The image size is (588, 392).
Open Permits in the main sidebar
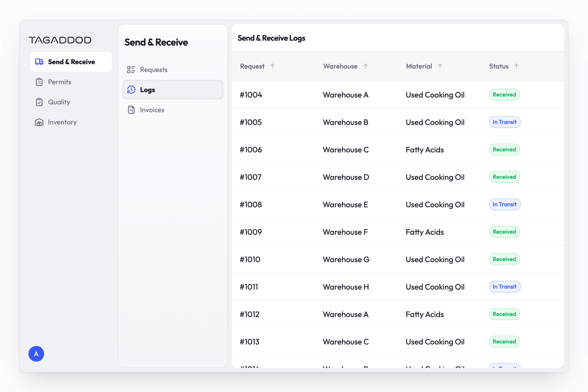(x=71, y=82)
